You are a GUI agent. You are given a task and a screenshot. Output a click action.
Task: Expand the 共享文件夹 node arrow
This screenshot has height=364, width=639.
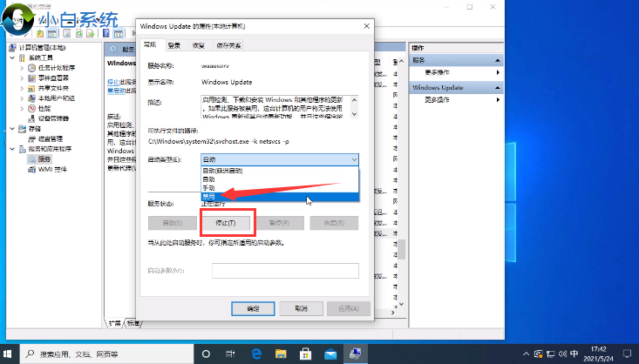click(22, 88)
